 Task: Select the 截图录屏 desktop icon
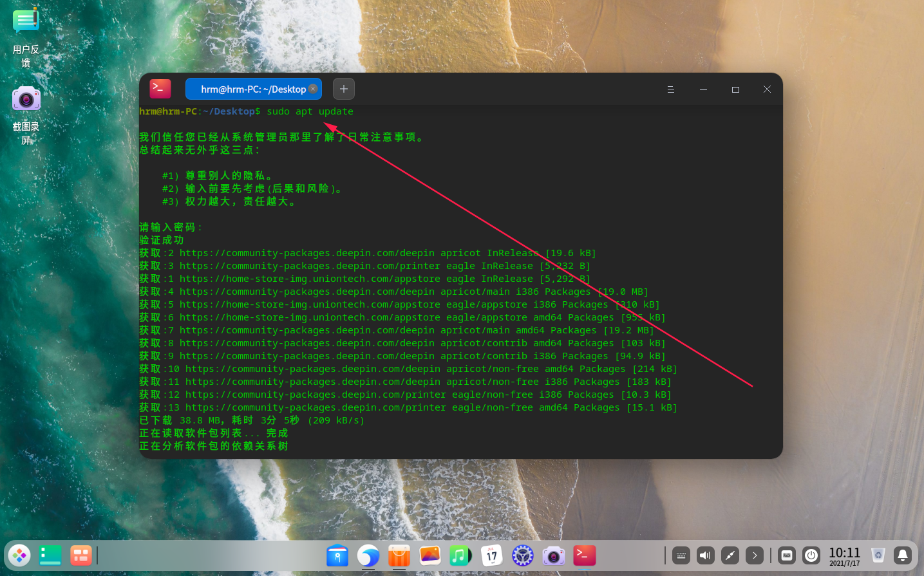pos(26,115)
